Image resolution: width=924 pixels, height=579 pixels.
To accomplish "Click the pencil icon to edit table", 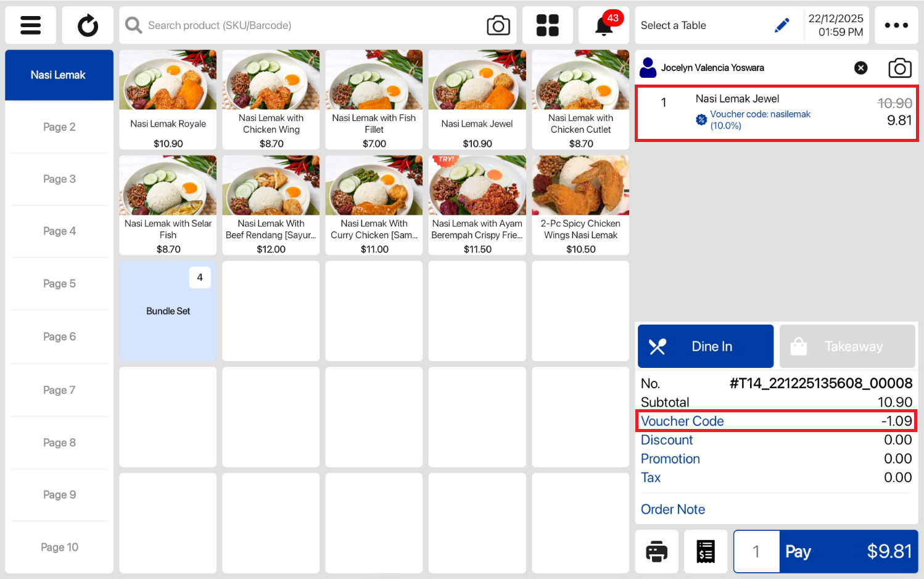I will click(782, 25).
